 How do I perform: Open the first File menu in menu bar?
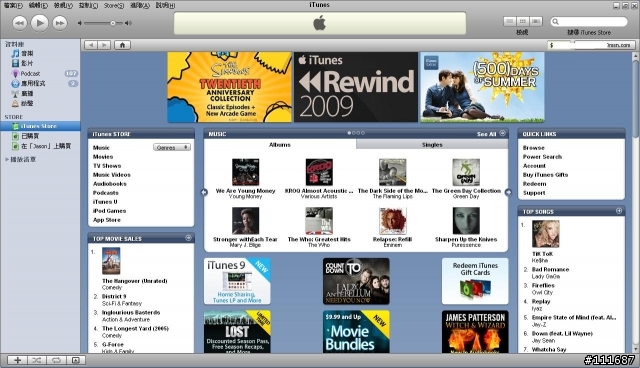coord(13,5)
